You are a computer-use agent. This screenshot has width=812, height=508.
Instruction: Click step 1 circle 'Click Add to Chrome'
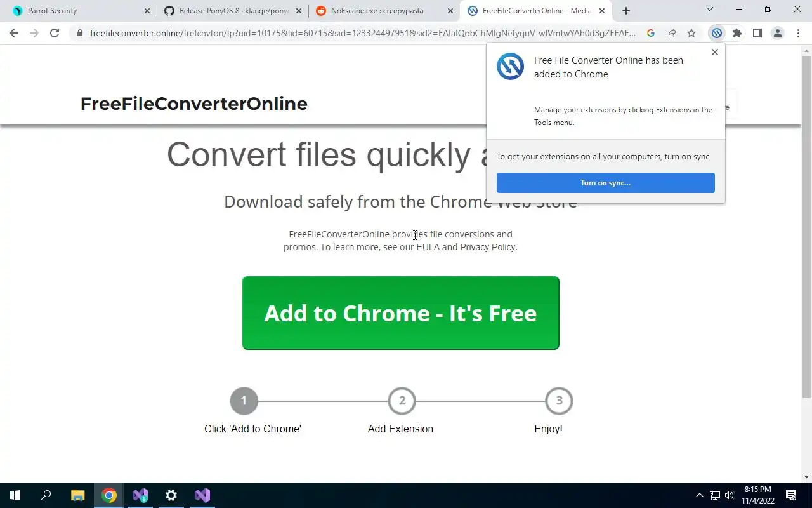(244, 401)
